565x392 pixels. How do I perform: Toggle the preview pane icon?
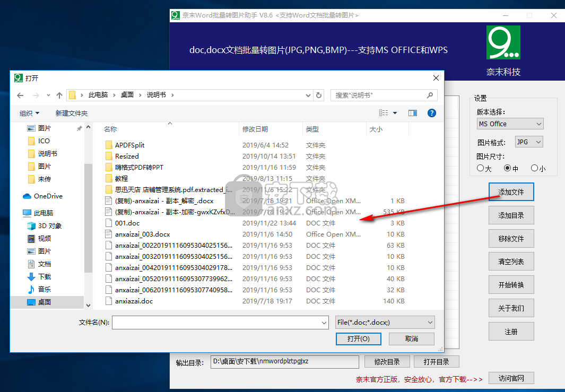tap(413, 113)
